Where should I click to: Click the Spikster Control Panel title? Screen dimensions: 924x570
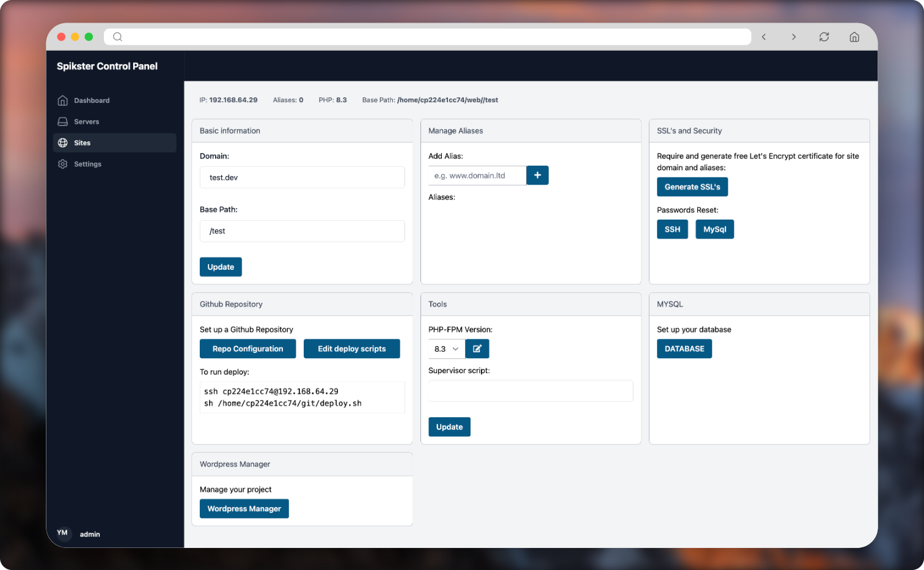(107, 66)
